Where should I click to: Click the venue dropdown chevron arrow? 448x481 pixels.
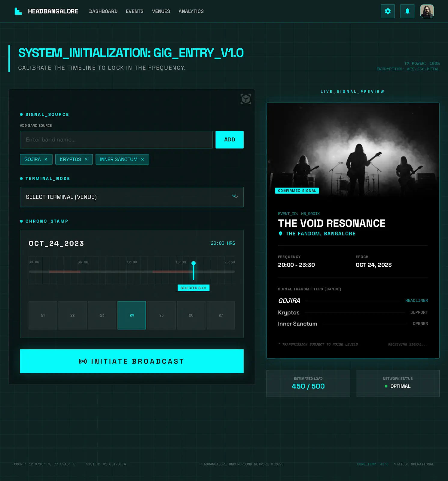click(x=235, y=197)
